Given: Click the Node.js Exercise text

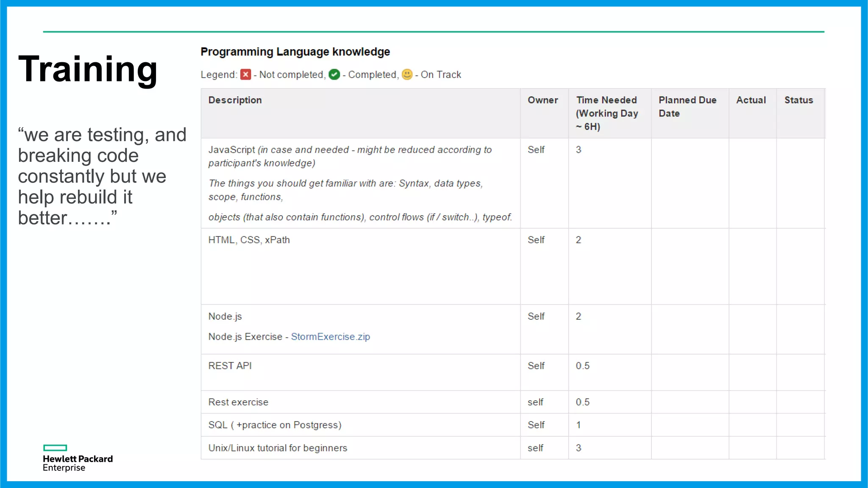Looking at the screenshot, I should pyautogui.click(x=245, y=337).
